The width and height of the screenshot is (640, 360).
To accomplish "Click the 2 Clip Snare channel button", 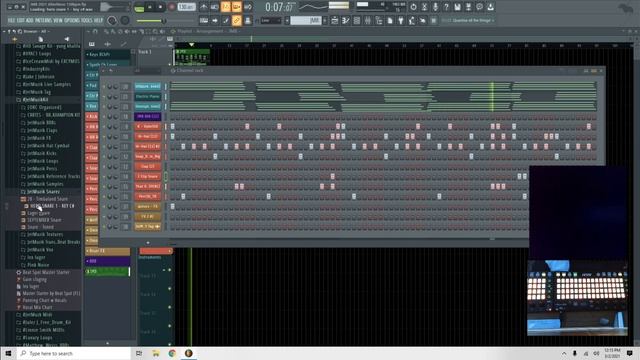I will coord(148,177).
